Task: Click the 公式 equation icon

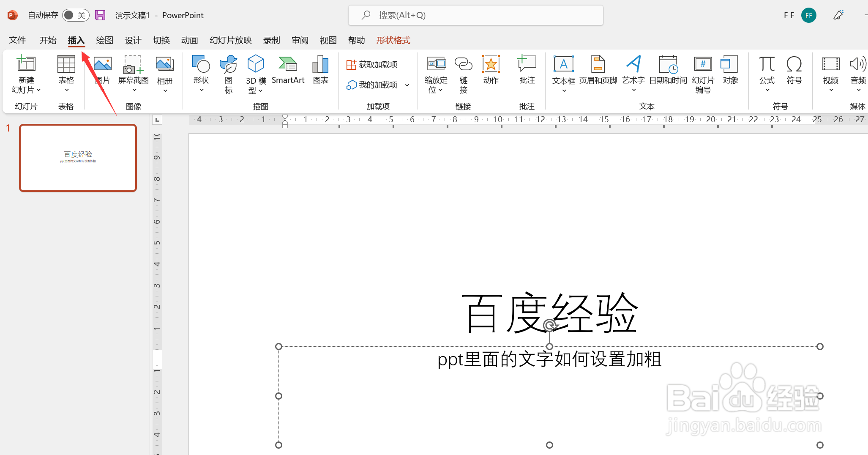Action: [x=767, y=64]
